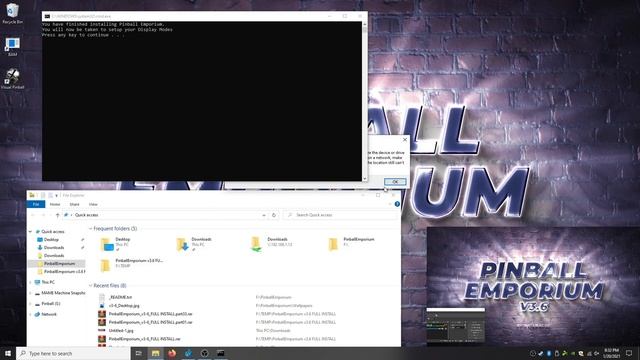Collapse the Recent files group
The width and height of the screenshot is (640, 360).
(91, 286)
